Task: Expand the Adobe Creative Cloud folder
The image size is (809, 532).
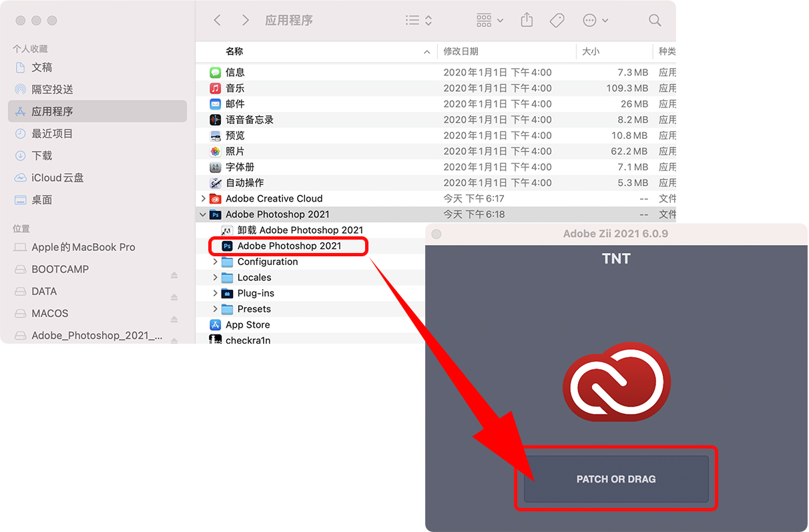Action: click(x=203, y=198)
